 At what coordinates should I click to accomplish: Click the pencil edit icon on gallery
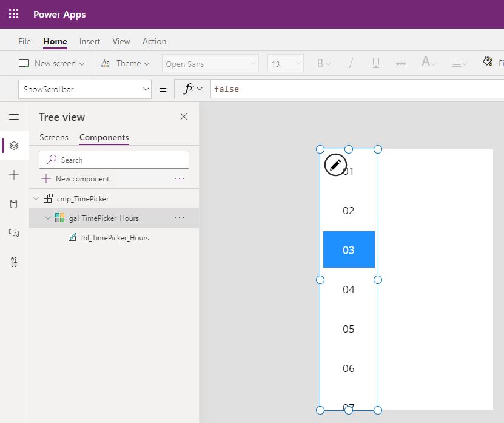335,165
